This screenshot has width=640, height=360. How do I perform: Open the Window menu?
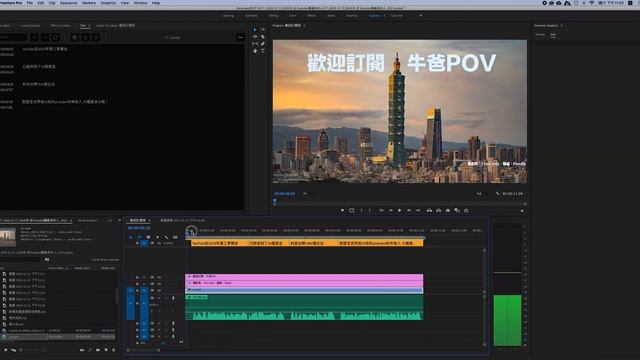pos(140,3)
